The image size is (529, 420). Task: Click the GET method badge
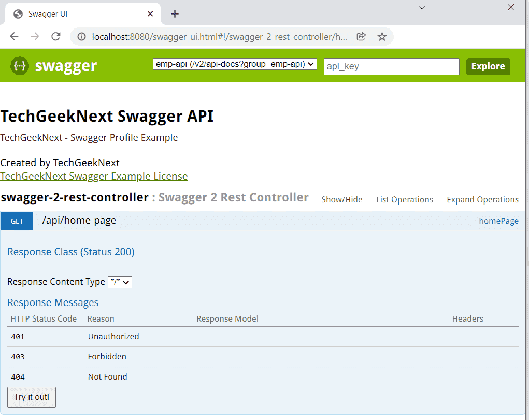17,221
